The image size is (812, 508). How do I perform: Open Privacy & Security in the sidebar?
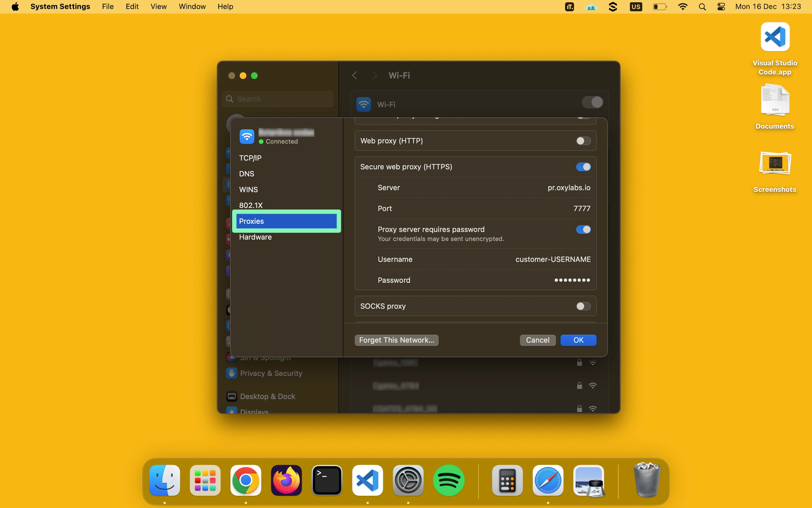[271, 373]
